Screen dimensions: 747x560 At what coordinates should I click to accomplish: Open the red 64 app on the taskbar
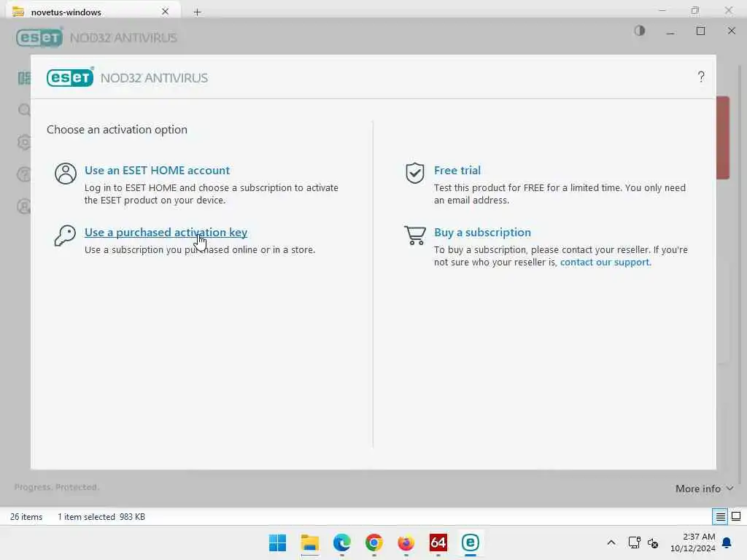(438, 542)
